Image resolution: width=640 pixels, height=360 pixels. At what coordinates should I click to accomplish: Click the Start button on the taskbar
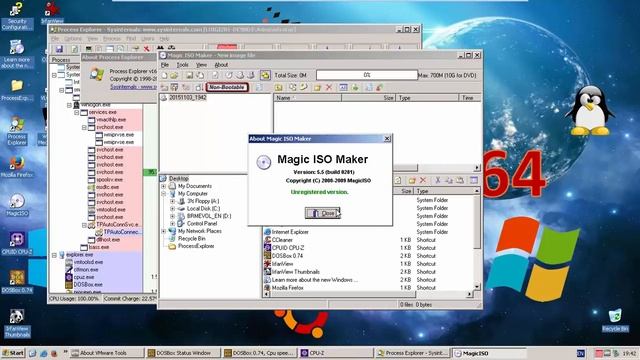click(13, 353)
